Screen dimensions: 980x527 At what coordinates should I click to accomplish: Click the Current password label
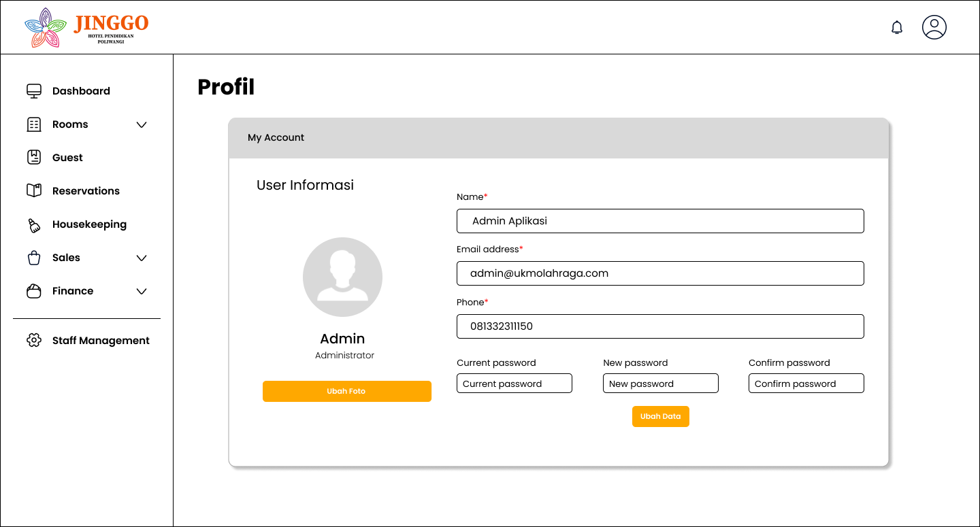click(x=496, y=363)
